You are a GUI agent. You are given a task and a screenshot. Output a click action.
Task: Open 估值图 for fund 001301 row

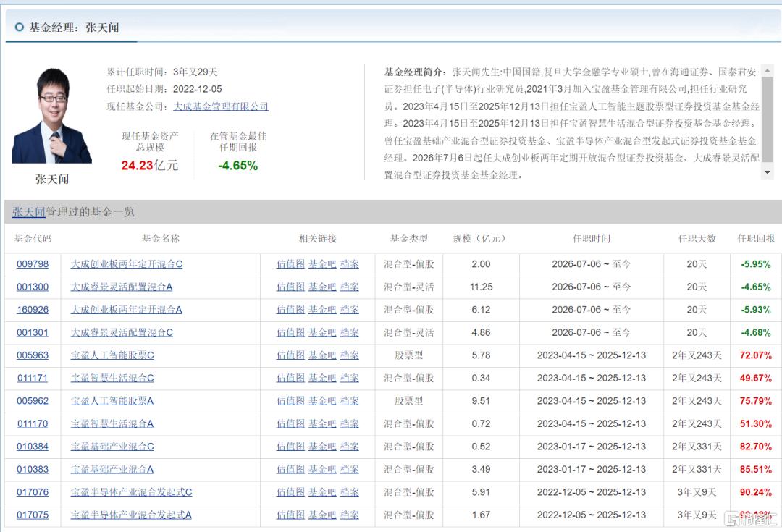pyautogui.click(x=290, y=332)
